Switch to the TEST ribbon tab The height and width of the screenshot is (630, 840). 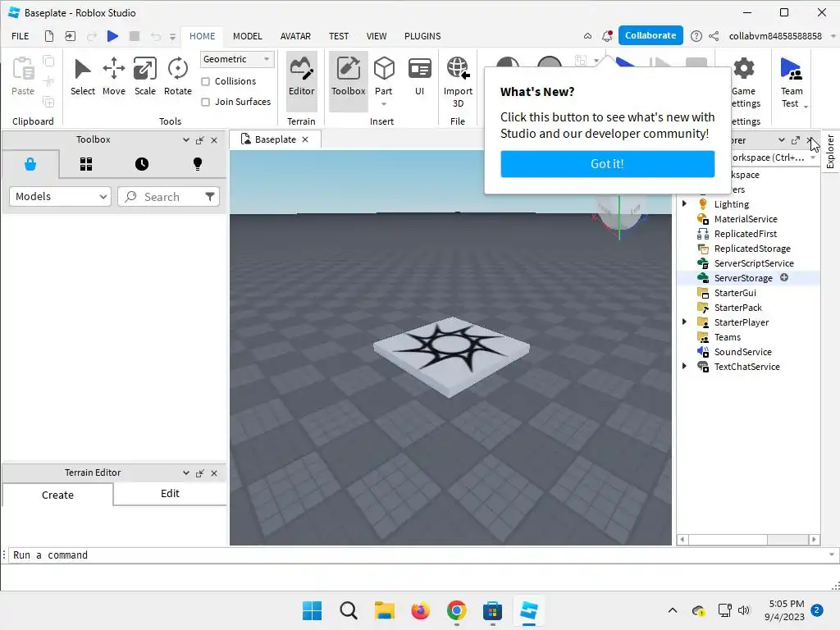(339, 36)
